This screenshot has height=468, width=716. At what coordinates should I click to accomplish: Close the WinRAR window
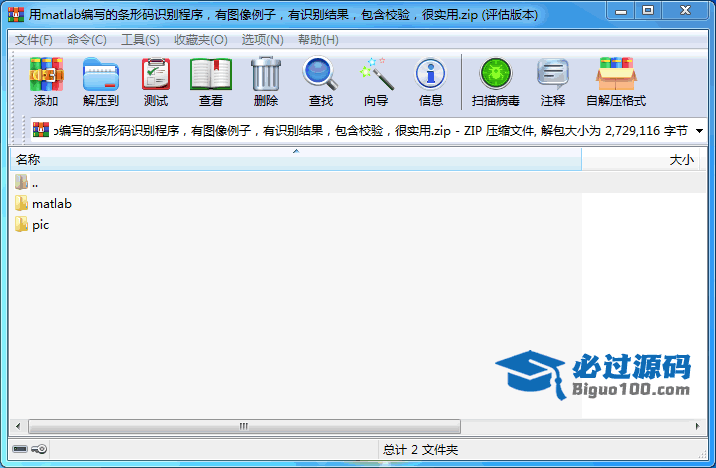pyautogui.click(x=685, y=11)
